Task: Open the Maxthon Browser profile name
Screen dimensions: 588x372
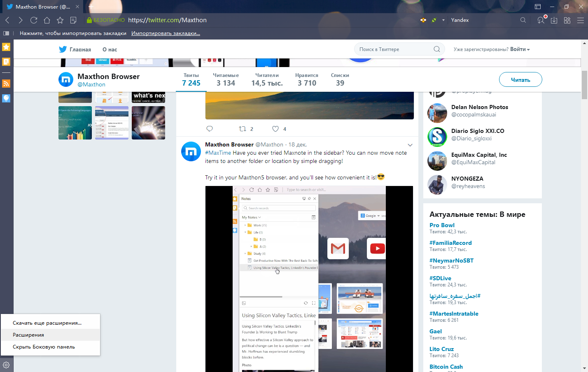Action: [x=108, y=77]
